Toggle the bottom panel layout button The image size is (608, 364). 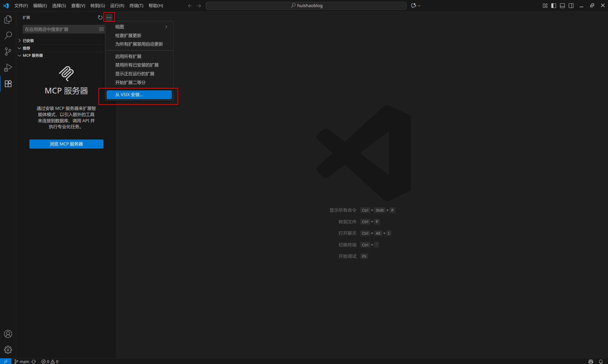pyautogui.click(x=562, y=6)
